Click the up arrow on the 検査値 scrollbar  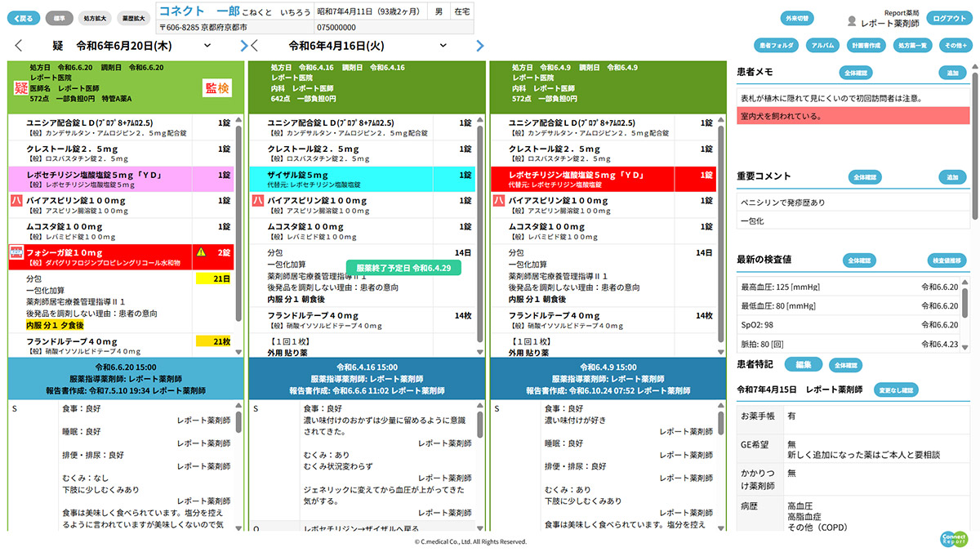(965, 281)
